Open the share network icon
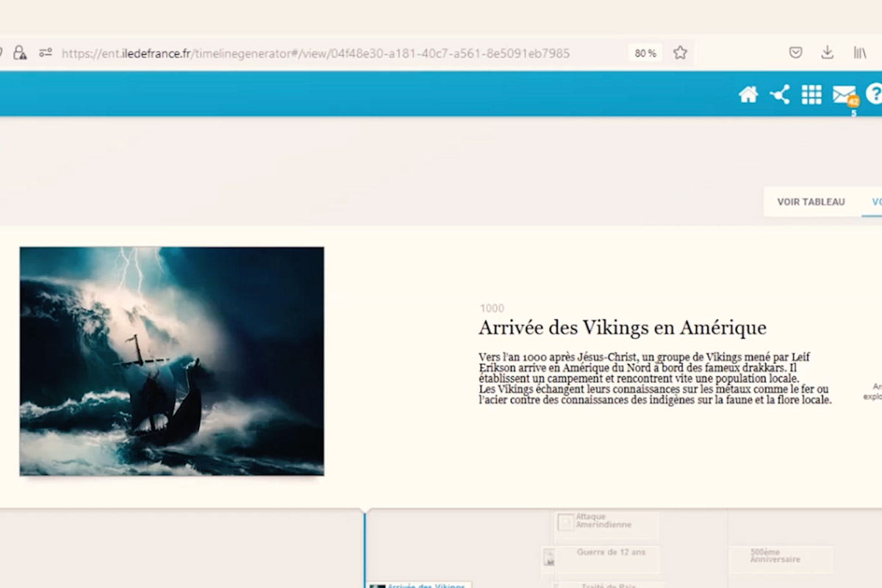This screenshot has width=882, height=588. point(780,94)
